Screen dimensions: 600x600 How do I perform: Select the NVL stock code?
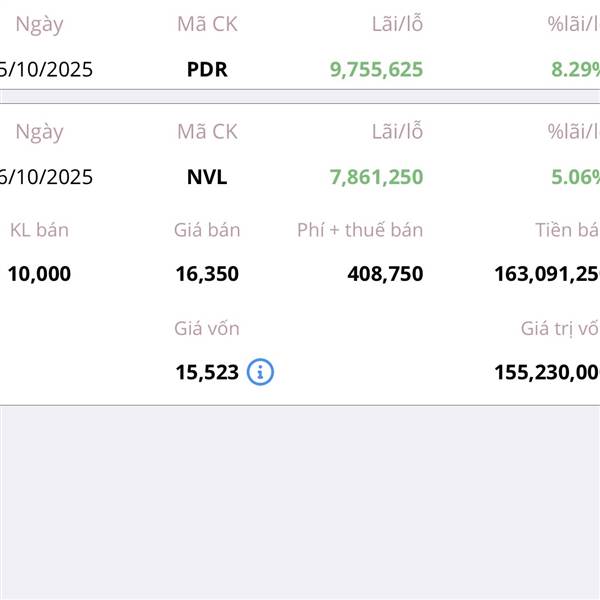click(207, 177)
